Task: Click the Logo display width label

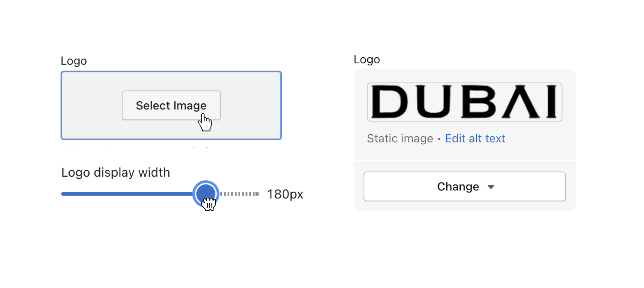Action: point(116,172)
